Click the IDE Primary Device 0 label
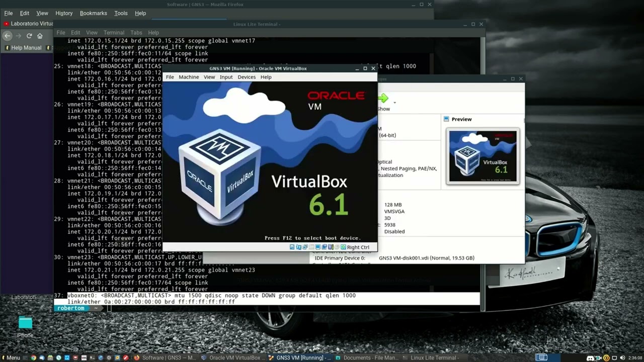 (340, 258)
